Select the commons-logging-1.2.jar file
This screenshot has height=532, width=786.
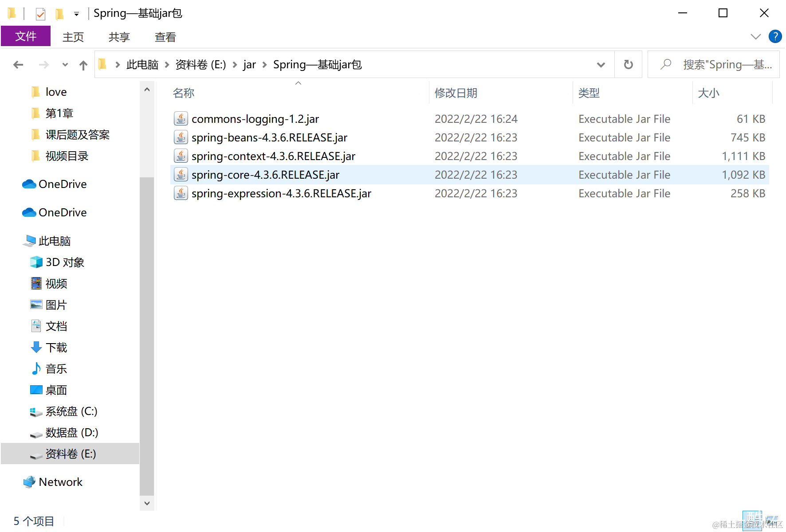pyautogui.click(x=469, y=119)
